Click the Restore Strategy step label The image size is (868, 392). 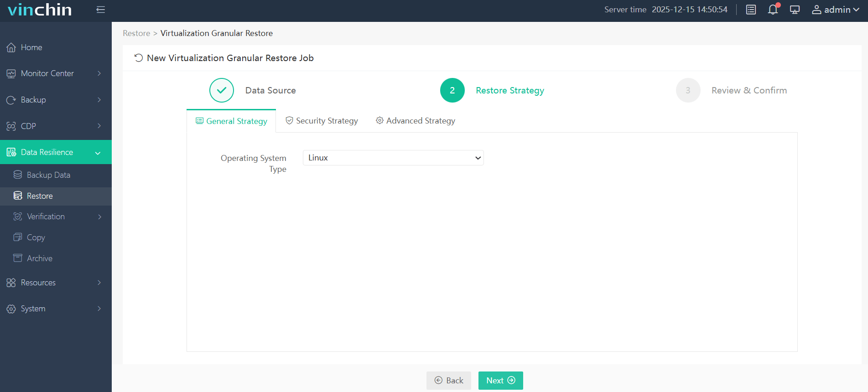tap(510, 91)
